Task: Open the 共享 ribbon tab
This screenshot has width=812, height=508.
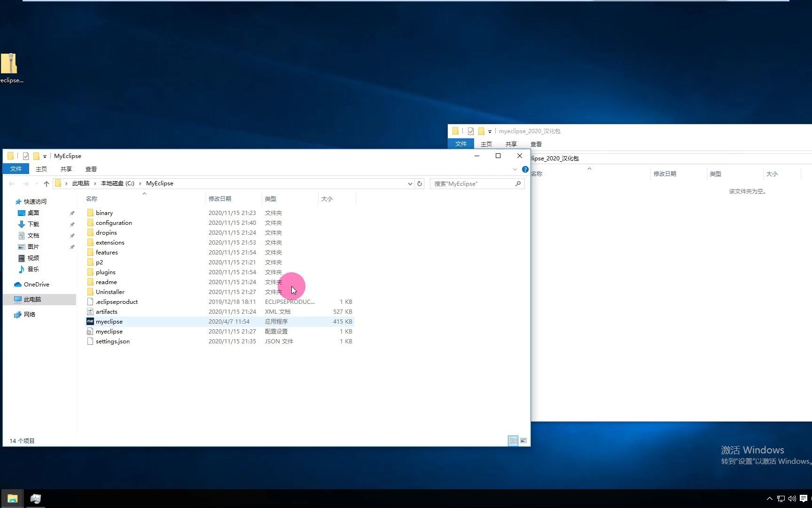Action: (x=66, y=169)
